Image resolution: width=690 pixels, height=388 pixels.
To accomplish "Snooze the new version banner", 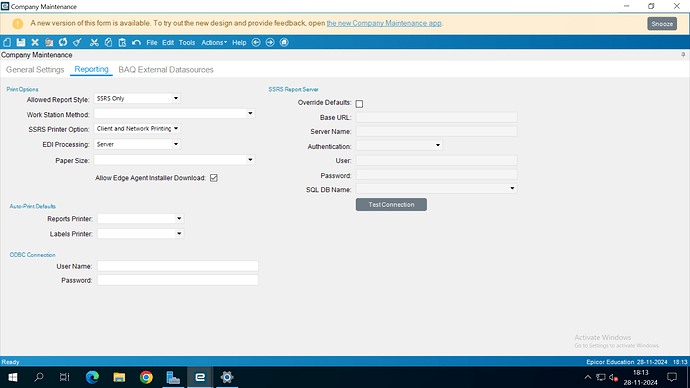I will click(662, 24).
